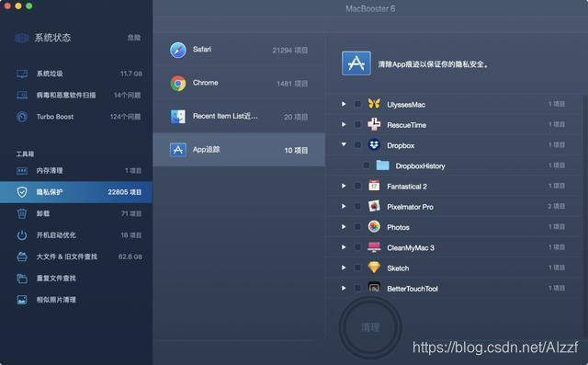Click the Chrome browser icon

pos(178,84)
